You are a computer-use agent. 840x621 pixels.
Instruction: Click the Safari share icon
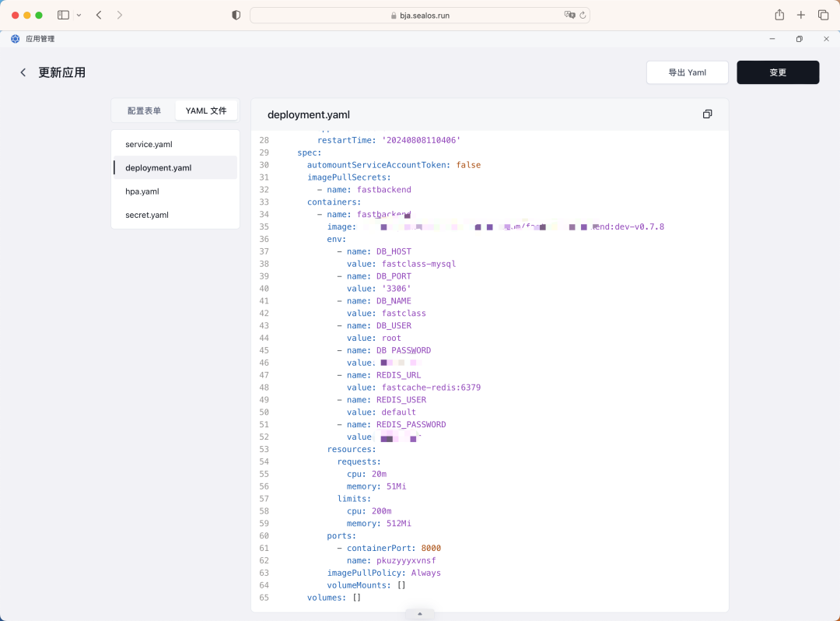779,15
